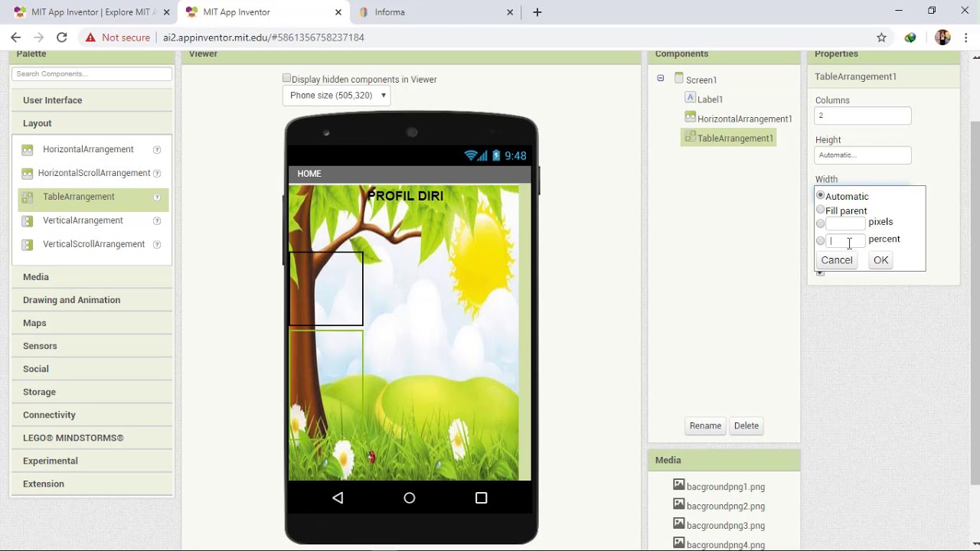
Task: Bookmark this page with the star icon
Action: point(881,37)
